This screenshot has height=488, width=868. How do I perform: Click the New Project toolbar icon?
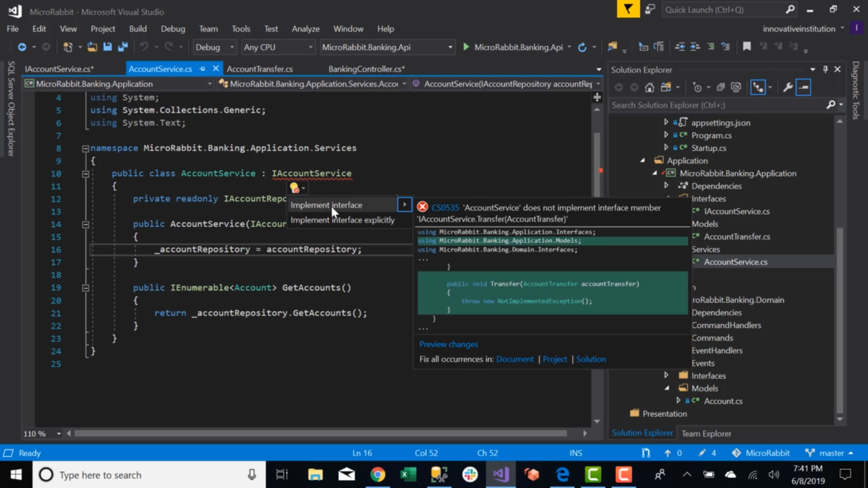(68, 47)
